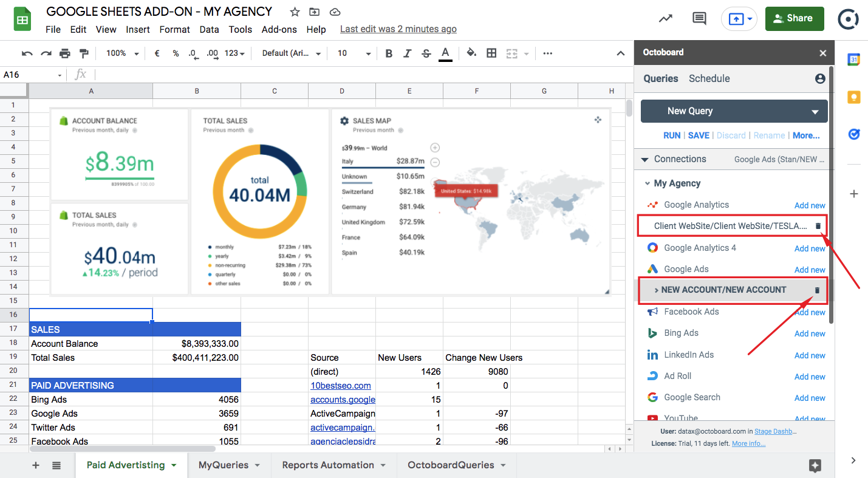Toggle strikethrough formatting
The width and height of the screenshot is (868, 478).
426,53
